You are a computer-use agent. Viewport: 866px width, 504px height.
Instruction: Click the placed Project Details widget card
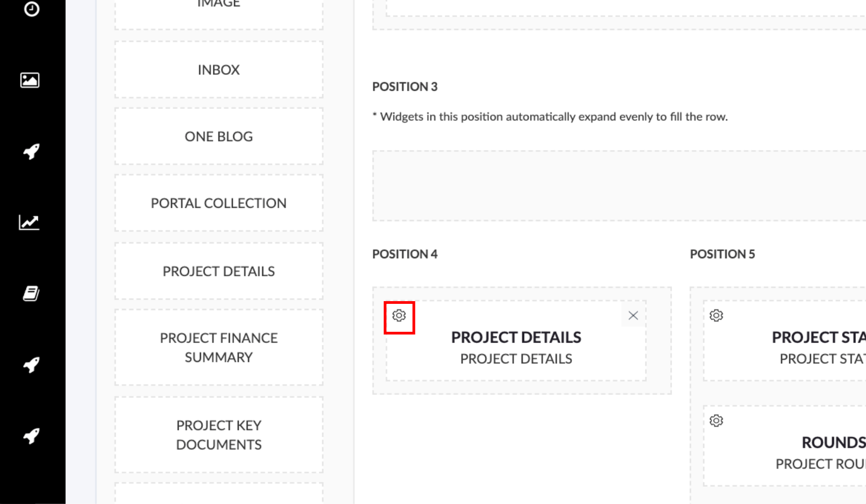pyautogui.click(x=516, y=341)
